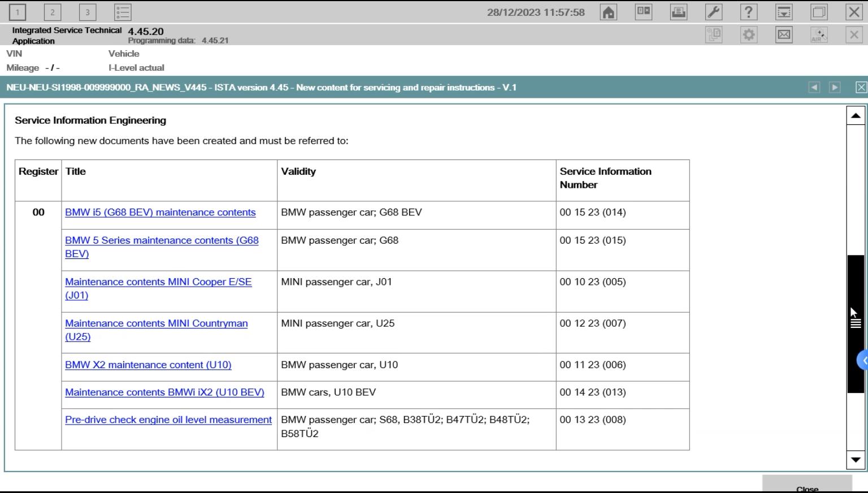Open settings gear icon below the toolbar
Viewport: 868px width, 493px height.
[x=749, y=35]
